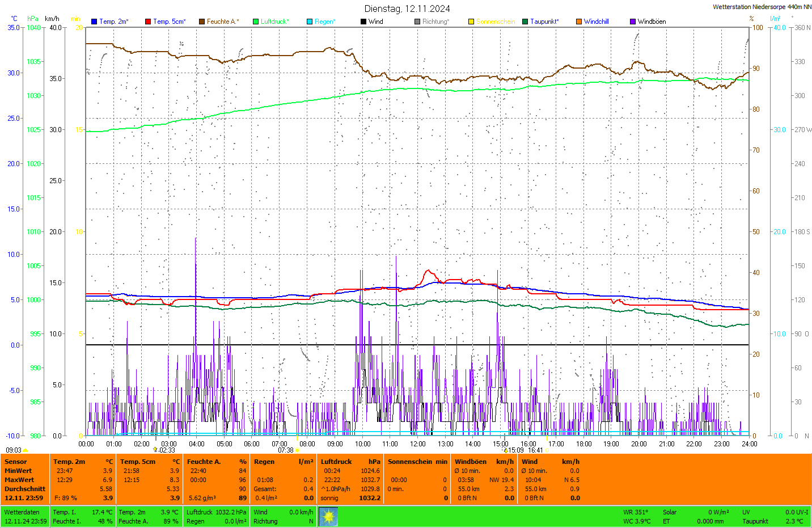Image resolution: width=812 pixels, height=528 pixels.
Task: Select the Windböen column header in table
Action: (470, 462)
